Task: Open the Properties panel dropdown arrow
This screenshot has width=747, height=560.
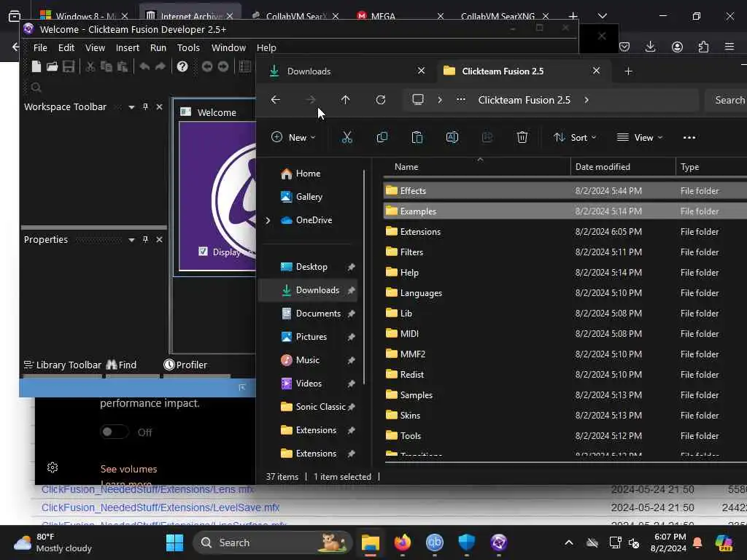Action: click(131, 240)
